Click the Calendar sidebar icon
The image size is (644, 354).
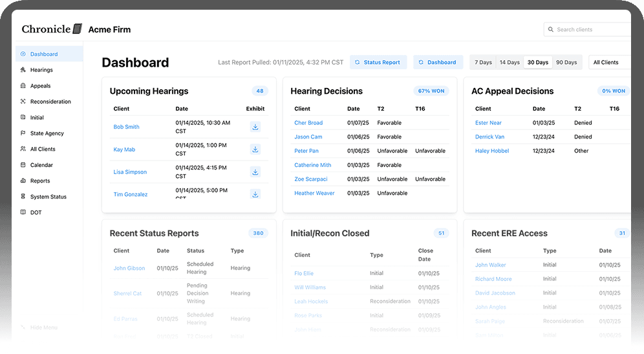coord(23,164)
